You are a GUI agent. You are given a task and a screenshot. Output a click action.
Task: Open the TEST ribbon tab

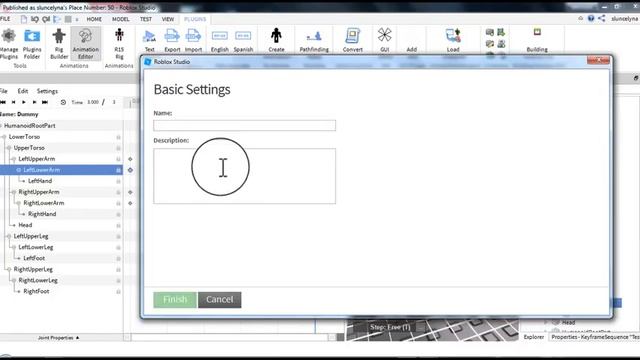[x=146, y=19]
